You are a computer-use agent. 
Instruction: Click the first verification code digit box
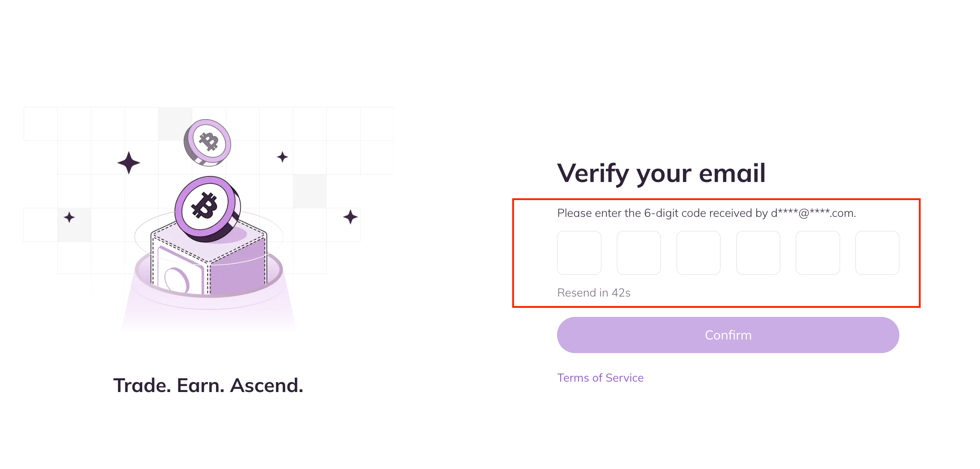point(579,253)
